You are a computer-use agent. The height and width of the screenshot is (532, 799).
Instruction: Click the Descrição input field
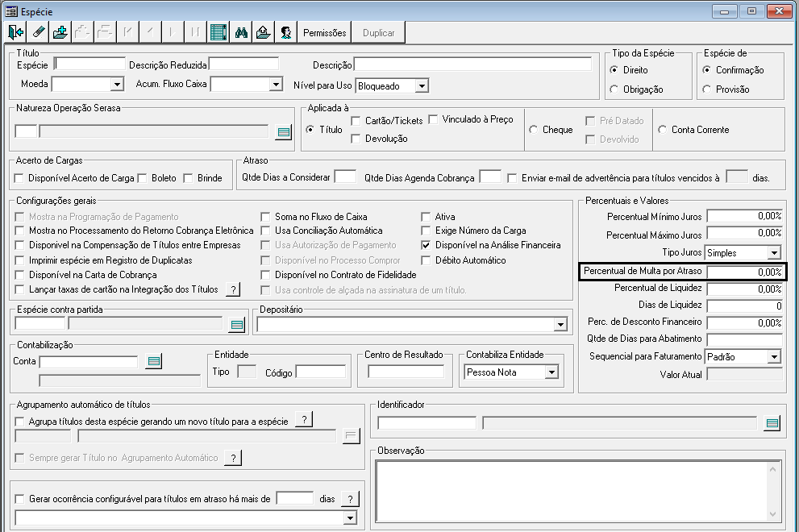[473, 64]
